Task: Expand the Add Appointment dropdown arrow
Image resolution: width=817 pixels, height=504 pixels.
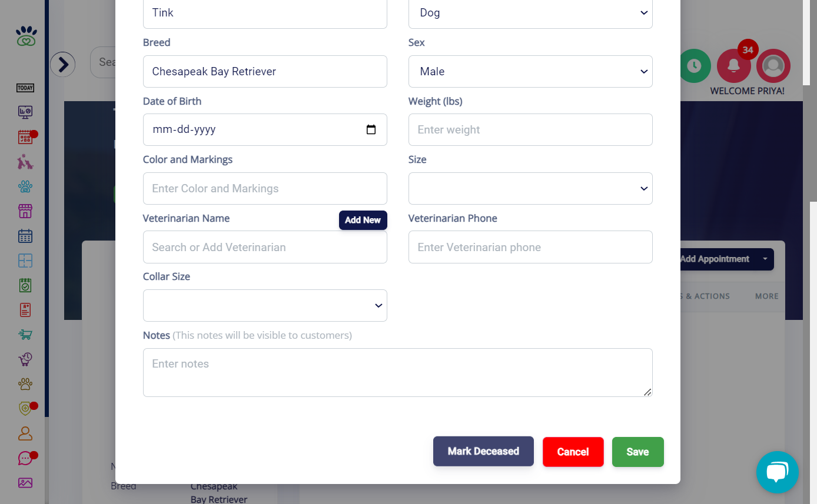Action: pyautogui.click(x=765, y=259)
